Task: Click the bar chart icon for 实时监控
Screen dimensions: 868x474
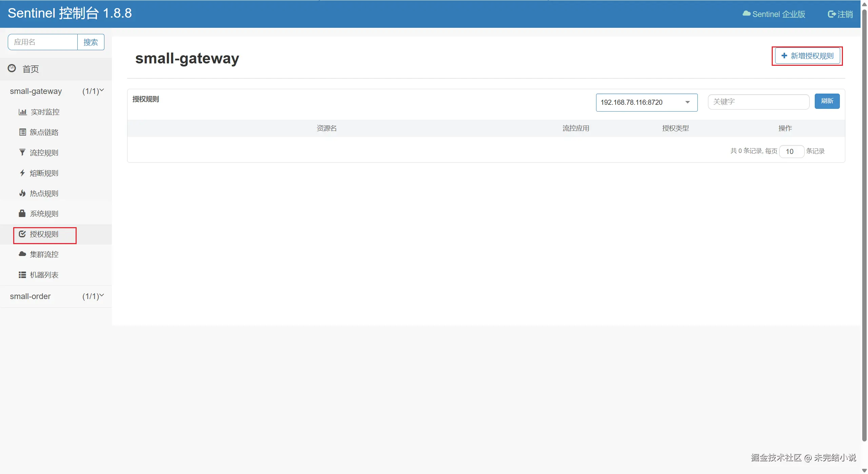Action: click(x=22, y=112)
